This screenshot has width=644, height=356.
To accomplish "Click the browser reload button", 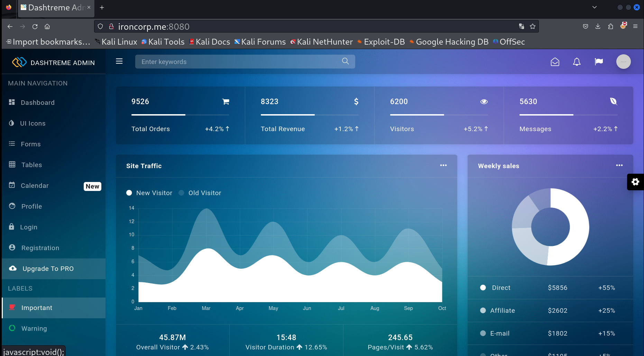I will pos(35,26).
